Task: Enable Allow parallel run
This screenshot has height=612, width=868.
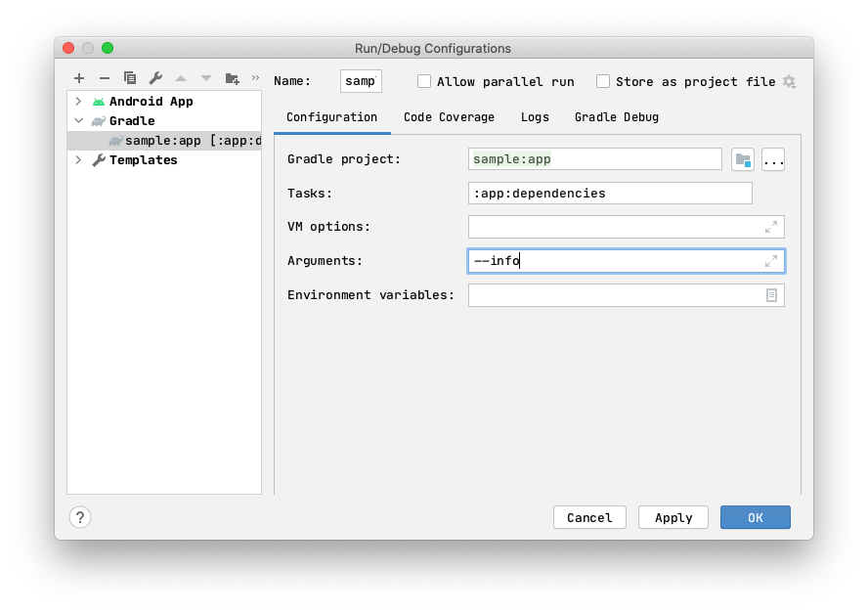Action: coord(424,81)
